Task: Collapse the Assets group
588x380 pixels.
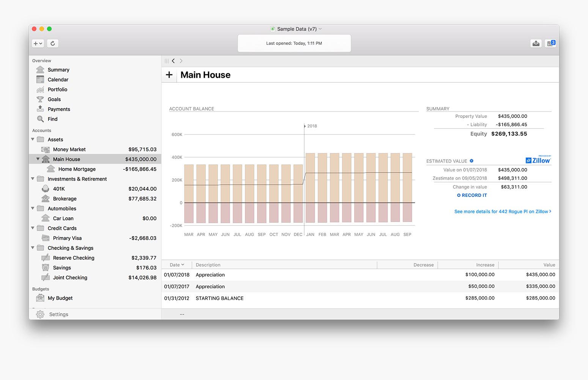Action: point(33,140)
